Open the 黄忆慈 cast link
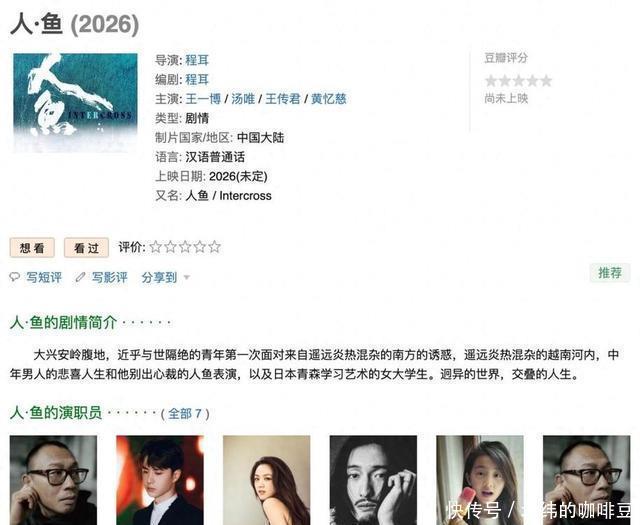640x525 pixels. tap(329, 99)
